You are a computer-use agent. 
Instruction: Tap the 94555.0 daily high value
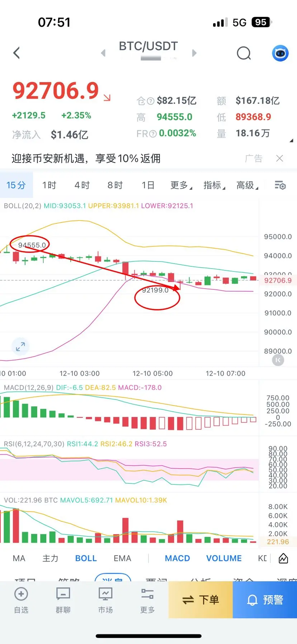pyautogui.click(x=174, y=117)
